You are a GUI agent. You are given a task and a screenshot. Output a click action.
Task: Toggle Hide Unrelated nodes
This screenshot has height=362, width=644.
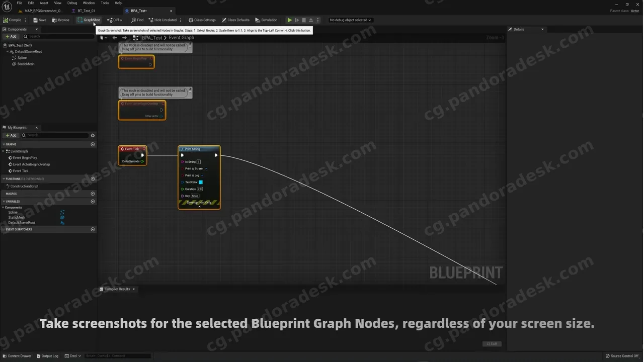click(163, 20)
